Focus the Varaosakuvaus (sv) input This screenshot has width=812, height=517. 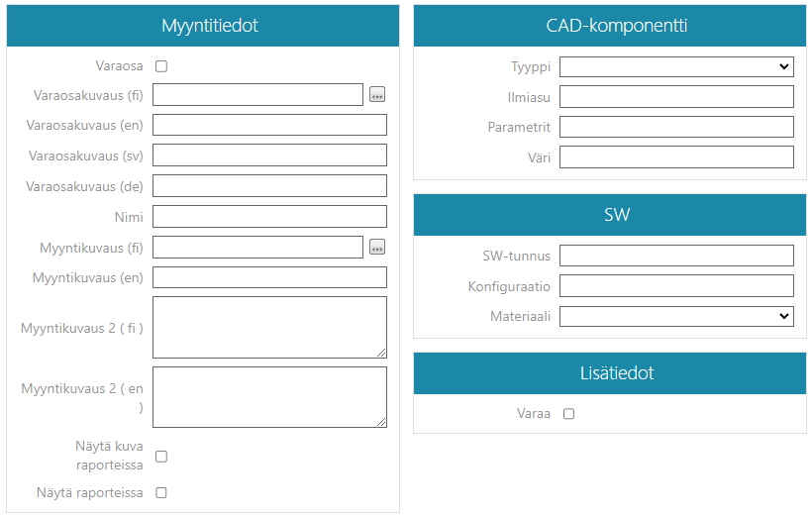coord(269,155)
